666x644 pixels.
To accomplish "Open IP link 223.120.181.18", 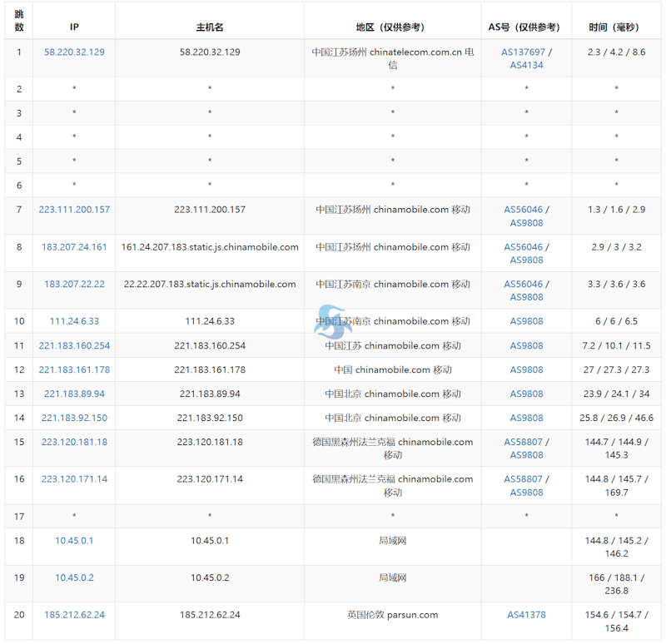I will tap(74, 442).
